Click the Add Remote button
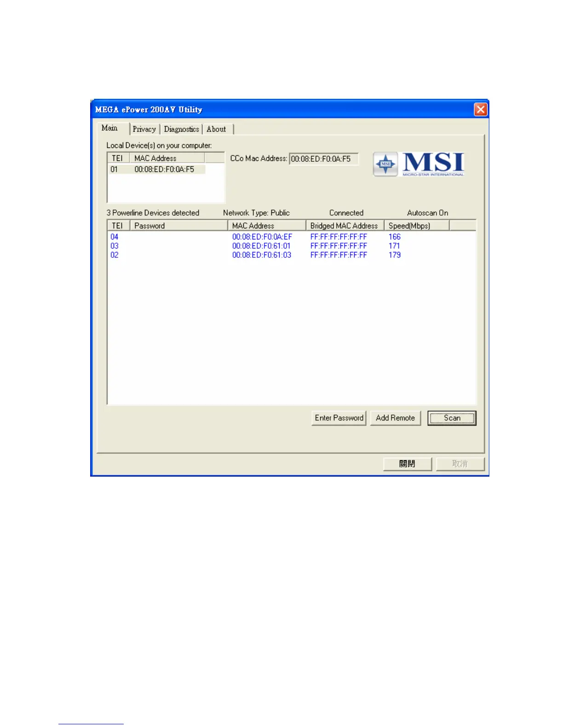Viewport: 563px width, 728px height. (395, 418)
